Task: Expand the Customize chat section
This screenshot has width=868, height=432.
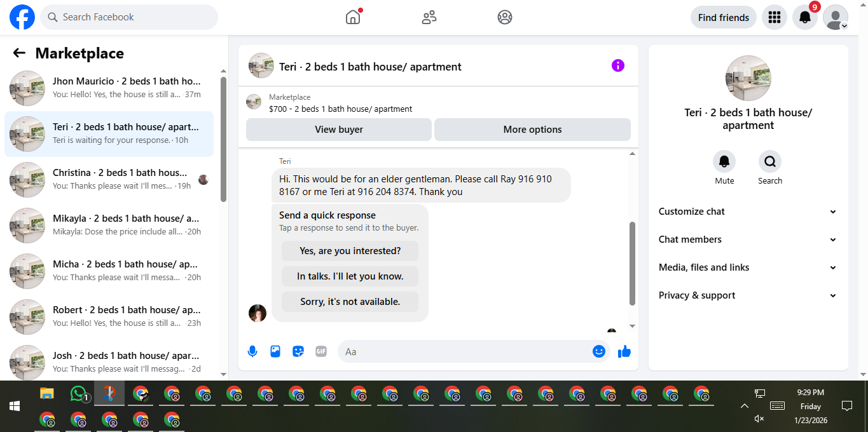Action: (748, 212)
